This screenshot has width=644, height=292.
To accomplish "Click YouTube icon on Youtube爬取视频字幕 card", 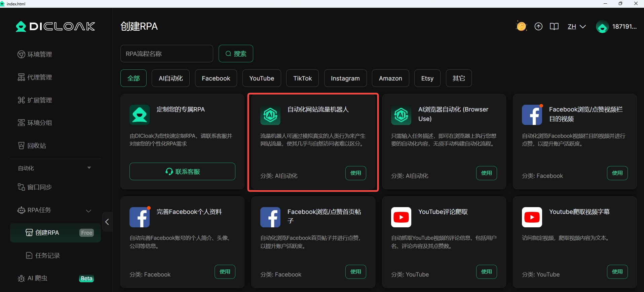I will pos(532,217).
